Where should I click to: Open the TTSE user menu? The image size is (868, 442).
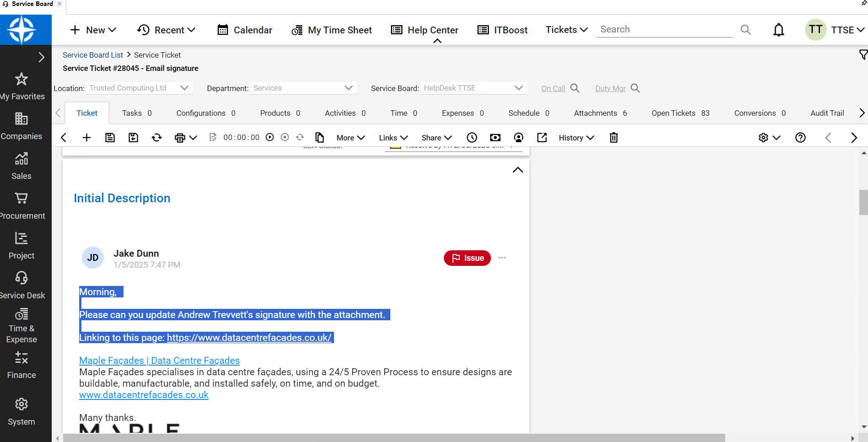tap(835, 30)
